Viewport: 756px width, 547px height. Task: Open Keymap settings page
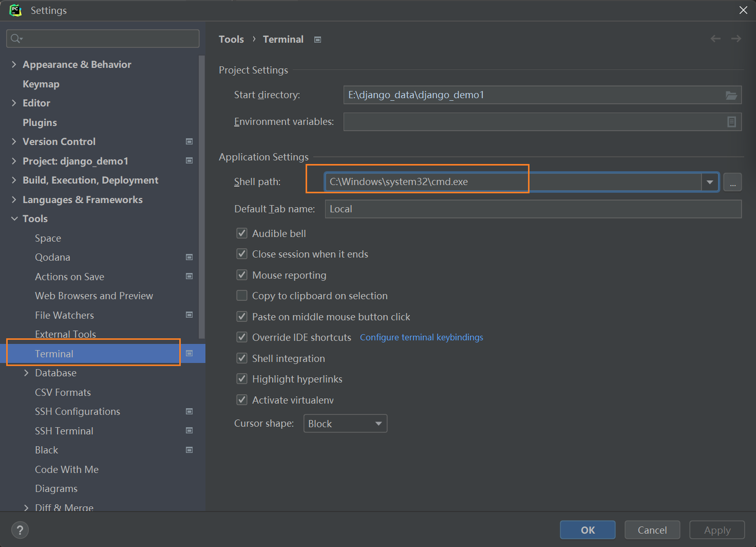click(41, 84)
